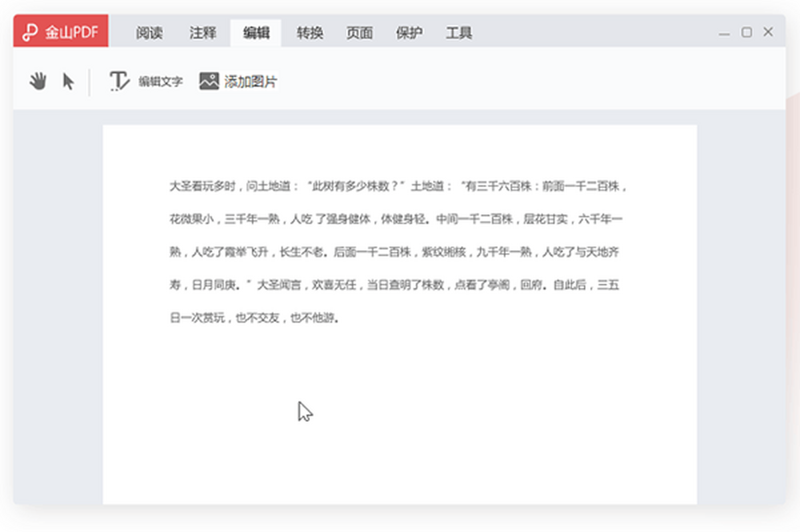800x532 pixels.
Task: Switch to the 保护 tab
Action: (x=409, y=33)
